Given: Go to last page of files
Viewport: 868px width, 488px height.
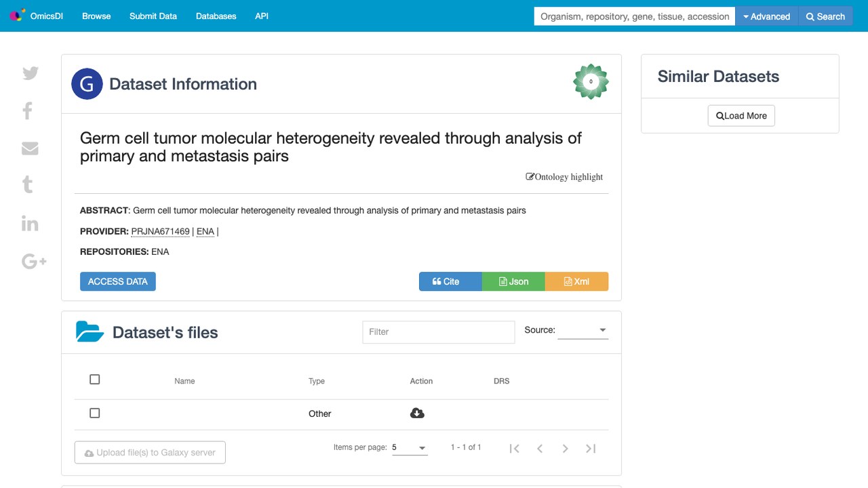Looking at the screenshot, I should [591, 448].
